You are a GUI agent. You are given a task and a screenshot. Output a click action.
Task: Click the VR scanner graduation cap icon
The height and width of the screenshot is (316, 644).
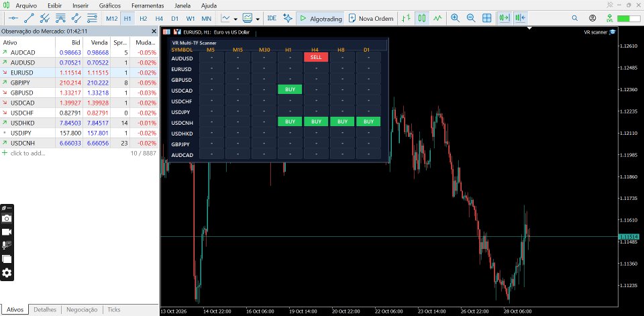coord(612,32)
